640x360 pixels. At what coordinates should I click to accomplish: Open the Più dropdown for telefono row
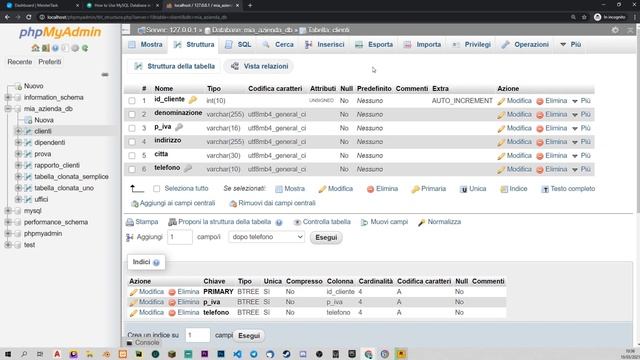[x=582, y=169]
